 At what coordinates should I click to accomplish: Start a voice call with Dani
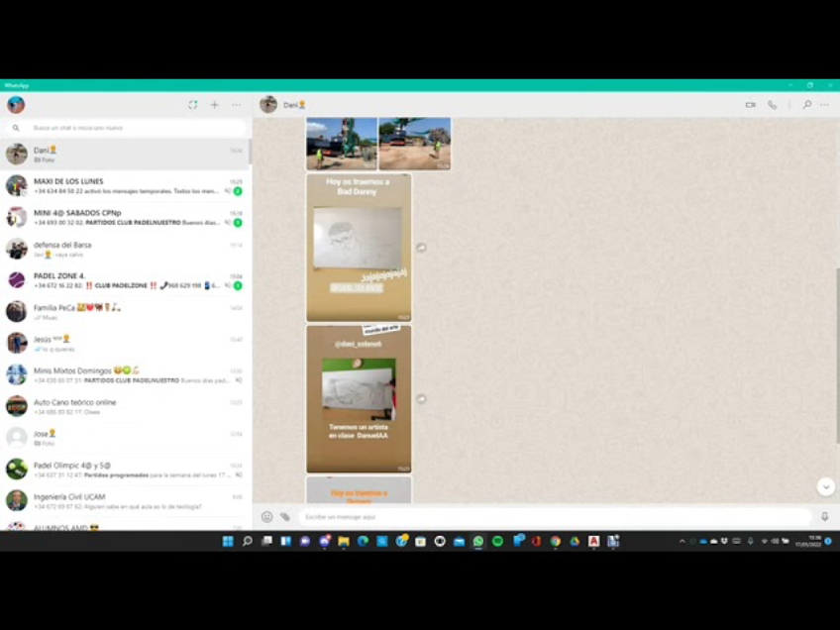(772, 105)
